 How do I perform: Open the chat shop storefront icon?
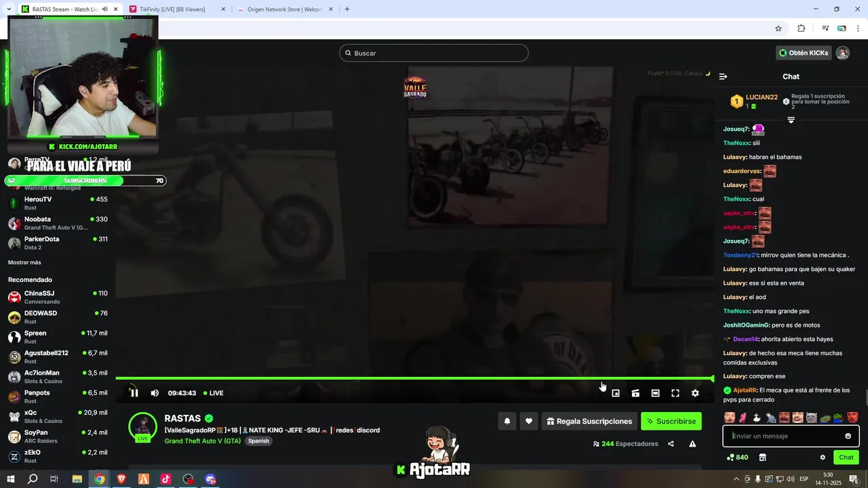point(762,457)
